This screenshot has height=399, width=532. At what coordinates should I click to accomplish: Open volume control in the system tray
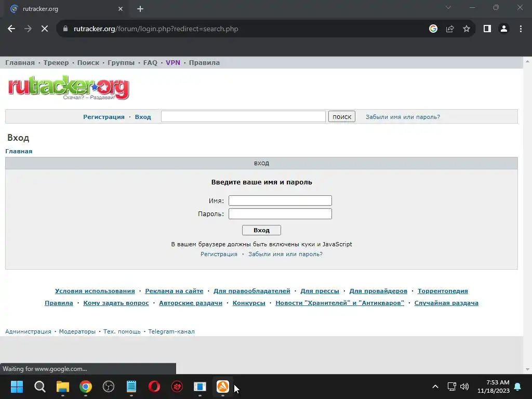point(464,387)
